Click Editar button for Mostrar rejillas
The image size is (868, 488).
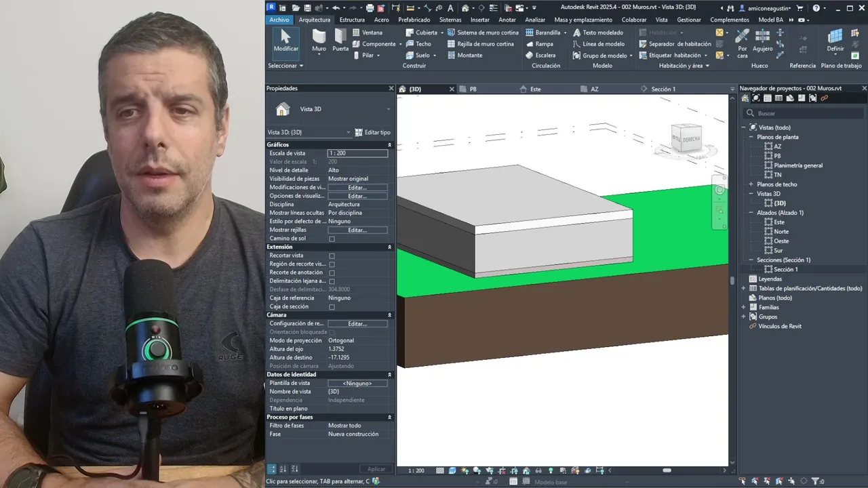click(x=357, y=230)
